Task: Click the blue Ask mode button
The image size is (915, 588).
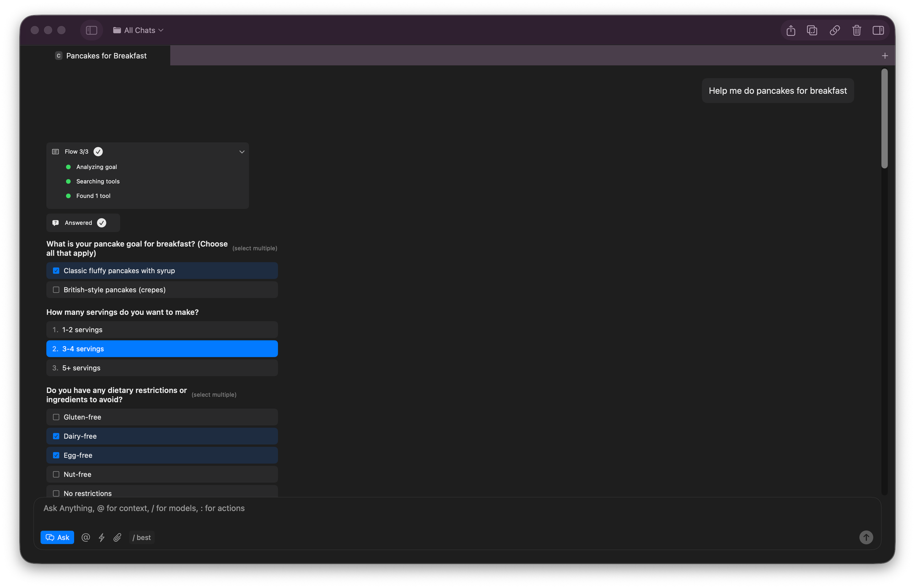Action: (57, 538)
